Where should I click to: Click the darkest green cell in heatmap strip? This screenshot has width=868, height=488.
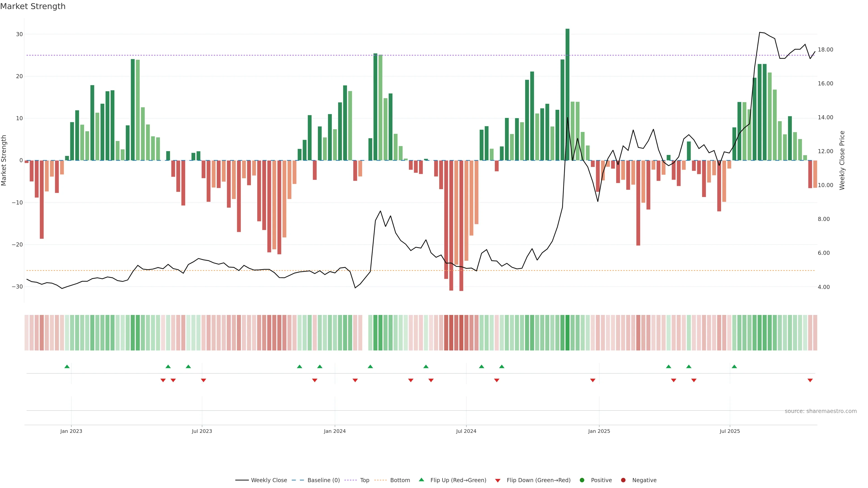[x=567, y=333]
